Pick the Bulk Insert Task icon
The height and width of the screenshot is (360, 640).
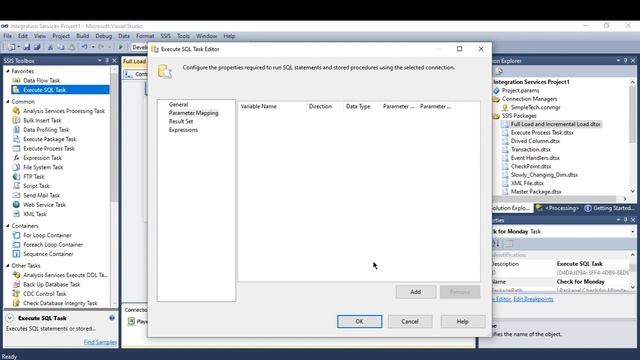[16, 120]
